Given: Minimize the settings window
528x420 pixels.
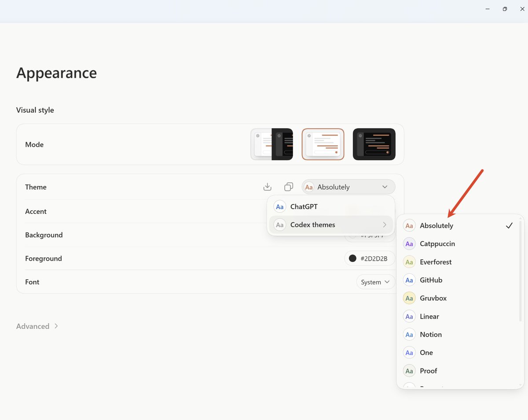Looking at the screenshot, I should (x=488, y=9).
